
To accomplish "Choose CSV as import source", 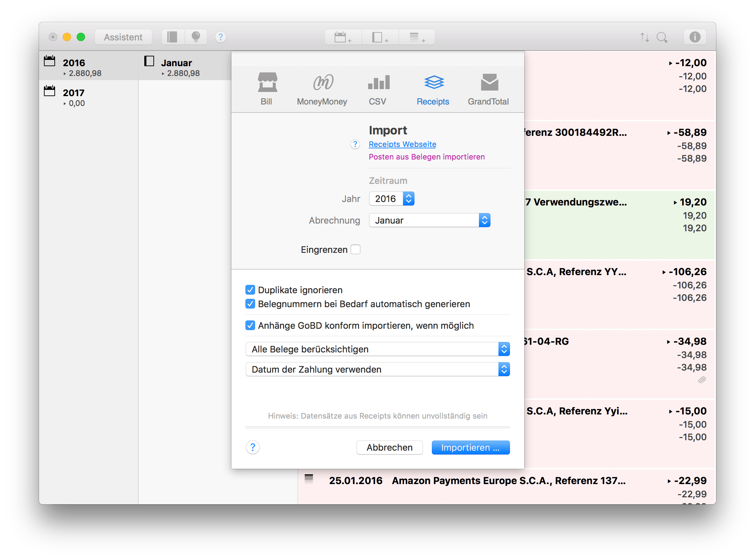I will click(x=377, y=89).
